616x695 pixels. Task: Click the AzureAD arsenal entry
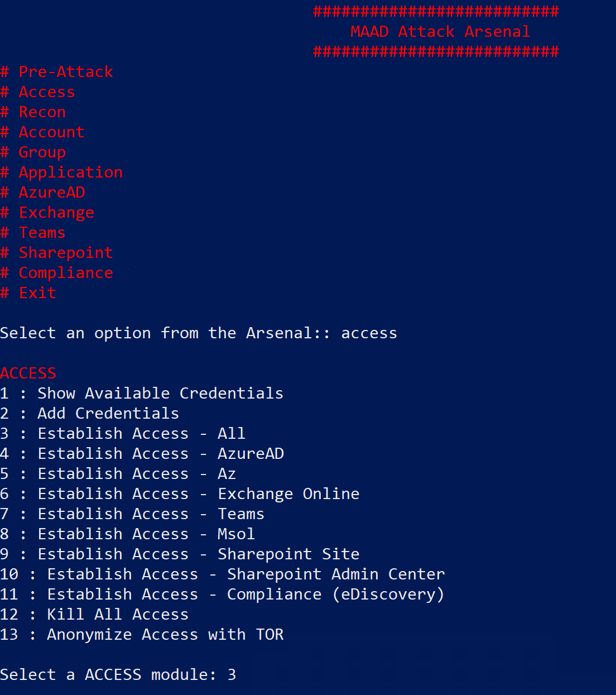click(51, 193)
